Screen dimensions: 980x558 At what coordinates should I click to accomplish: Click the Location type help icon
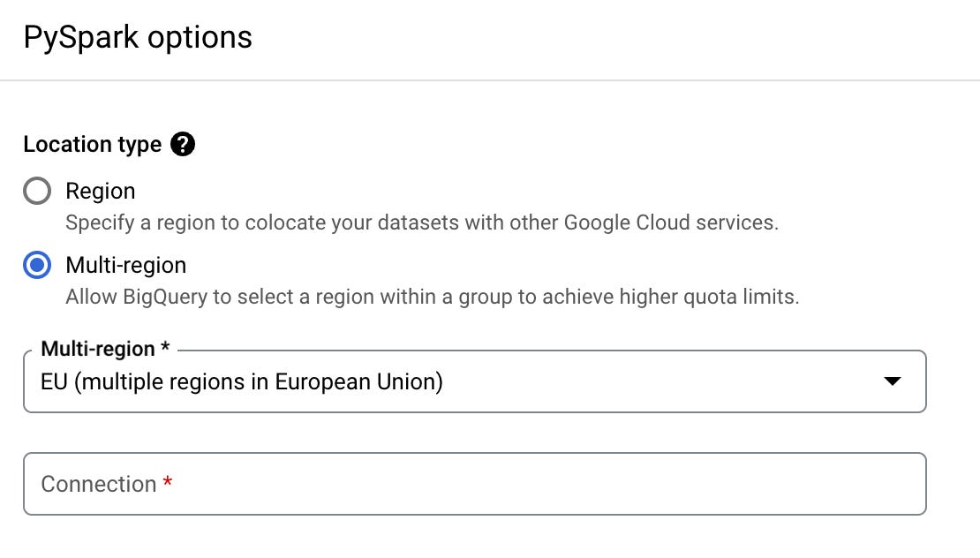183,144
